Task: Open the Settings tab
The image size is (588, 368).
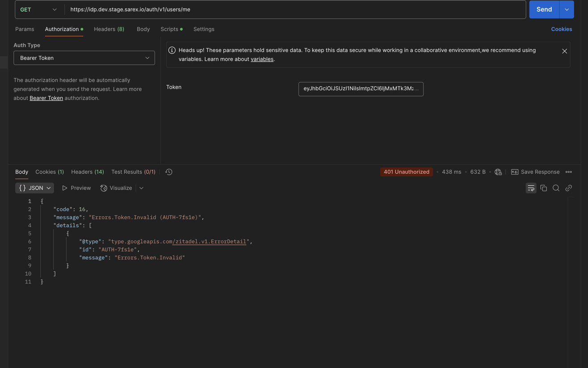Action: pos(204,29)
